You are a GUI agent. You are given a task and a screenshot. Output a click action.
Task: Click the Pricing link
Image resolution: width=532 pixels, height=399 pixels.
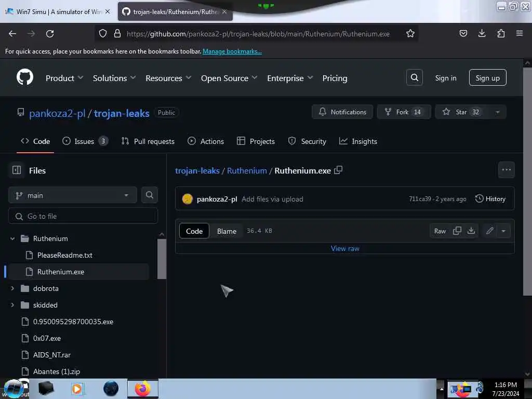click(335, 78)
